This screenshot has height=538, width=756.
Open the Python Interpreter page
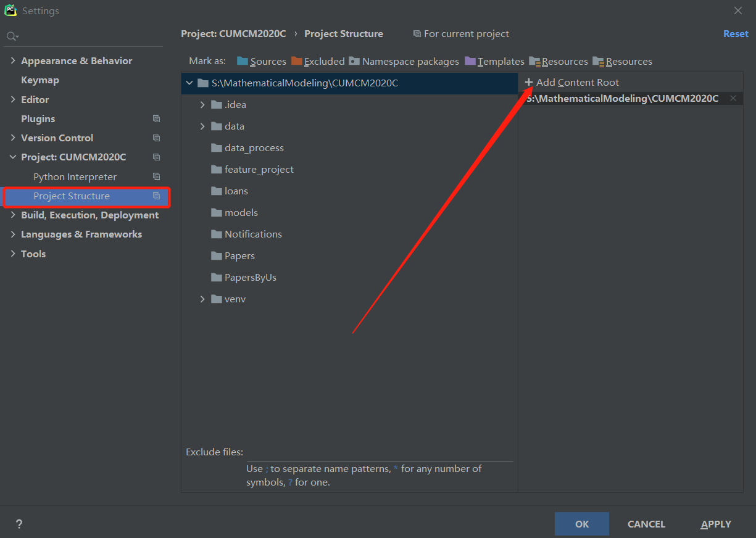coord(75,176)
